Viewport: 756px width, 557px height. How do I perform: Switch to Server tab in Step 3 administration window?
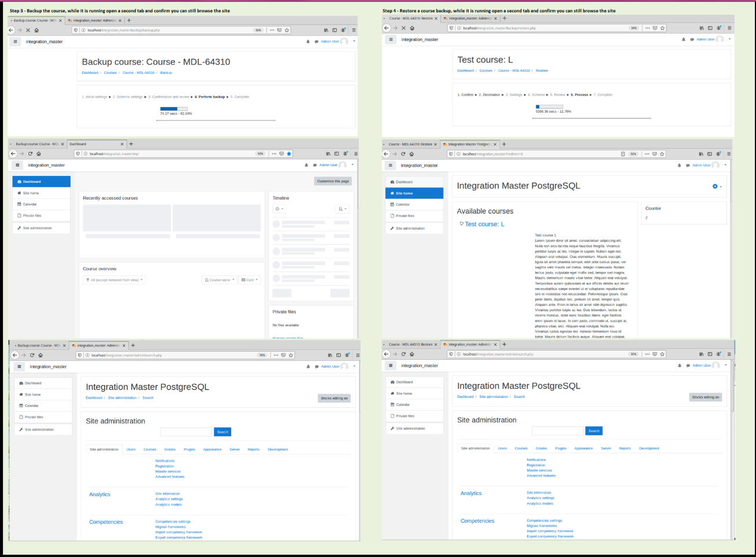tap(235, 449)
